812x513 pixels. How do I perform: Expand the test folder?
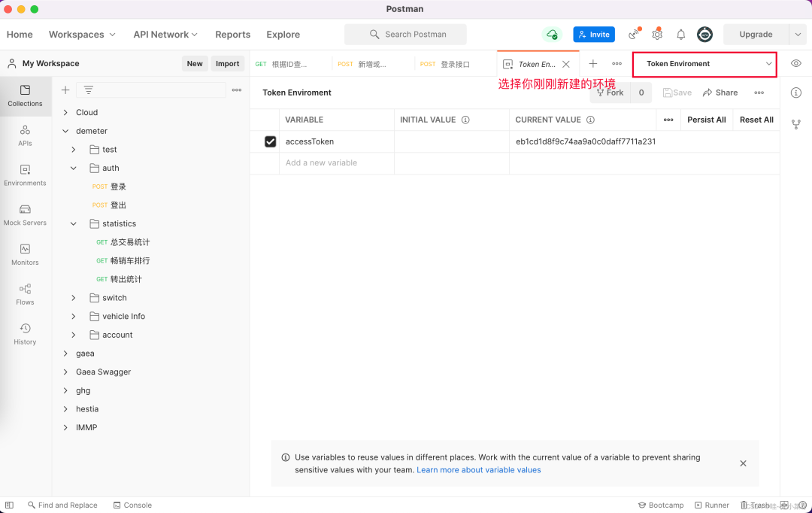point(74,149)
